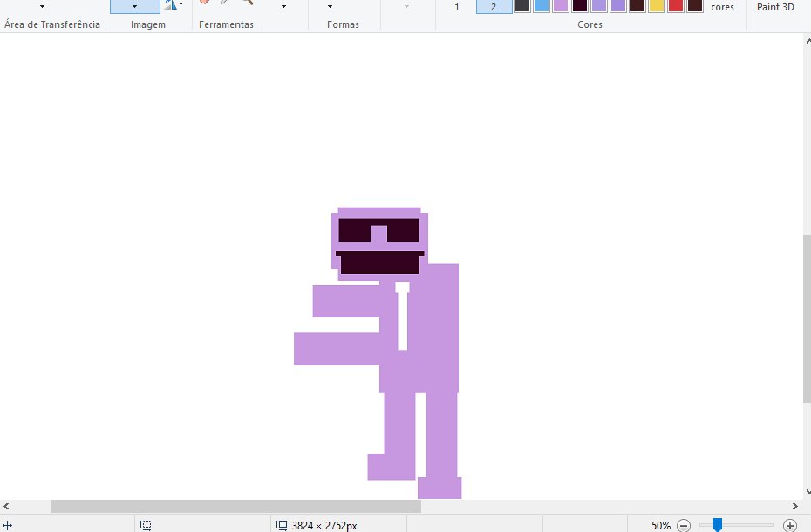Open the Rotate or flip menu
The height and width of the screenshot is (532, 811).
pos(174,4)
